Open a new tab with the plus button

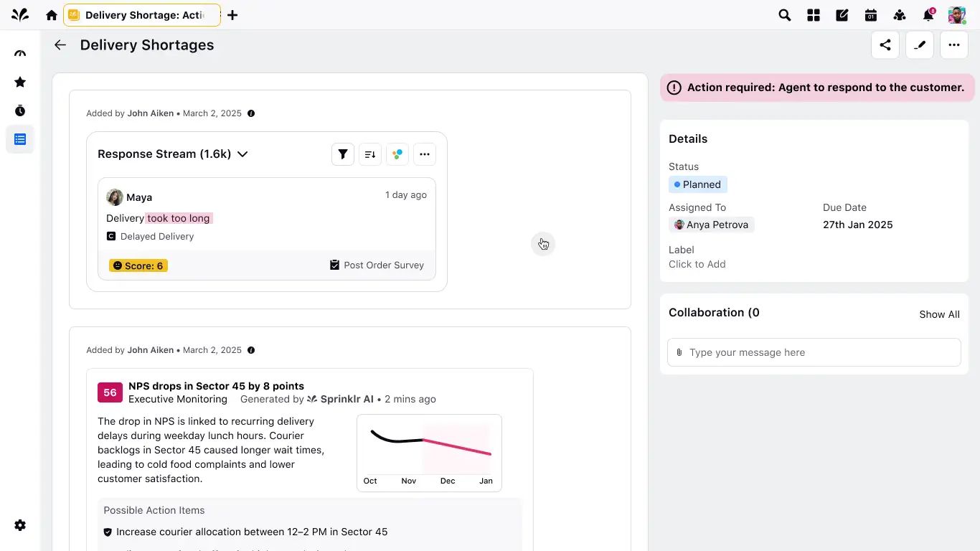pos(232,15)
